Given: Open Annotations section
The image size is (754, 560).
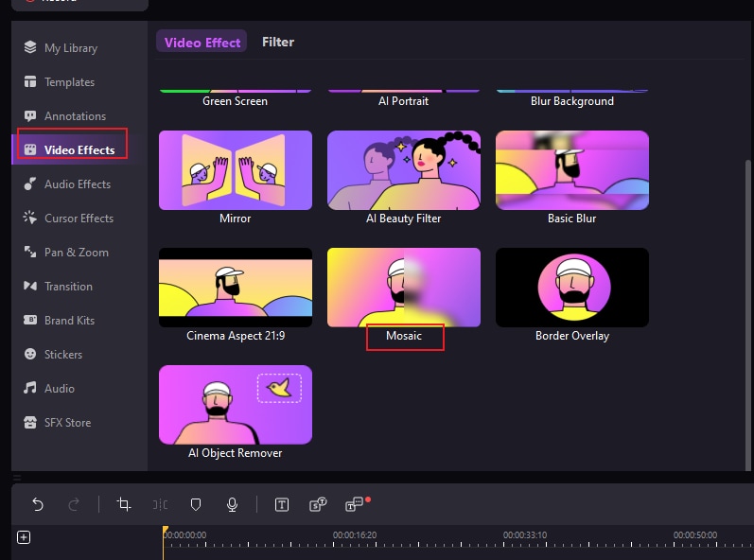Looking at the screenshot, I should (x=79, y=116).
